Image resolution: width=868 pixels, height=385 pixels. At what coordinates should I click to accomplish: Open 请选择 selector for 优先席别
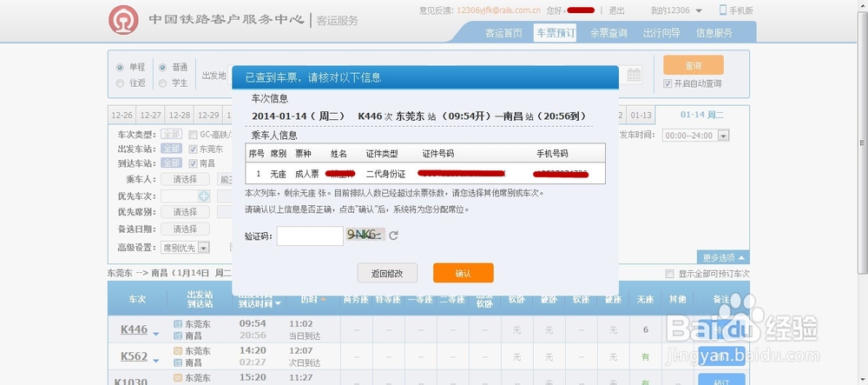[185, 212]
